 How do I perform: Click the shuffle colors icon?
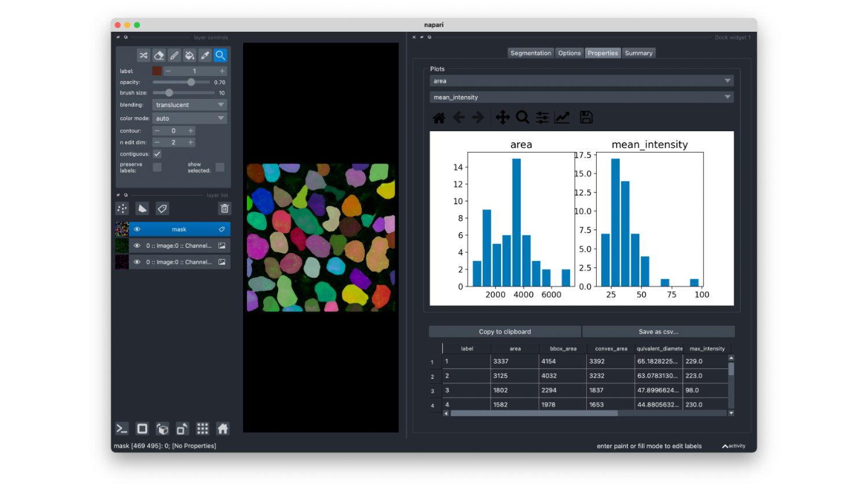[x=144, y=56]
